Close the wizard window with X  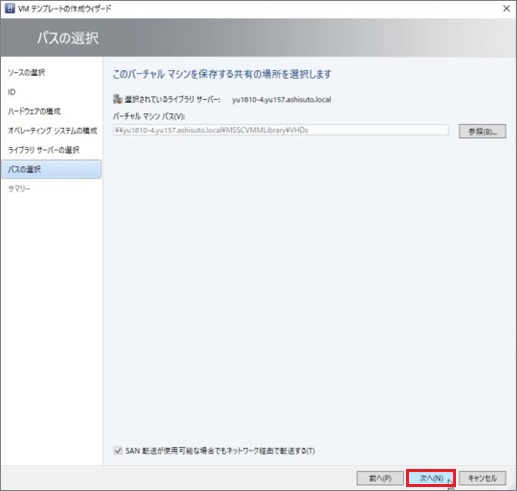point(506,8)
